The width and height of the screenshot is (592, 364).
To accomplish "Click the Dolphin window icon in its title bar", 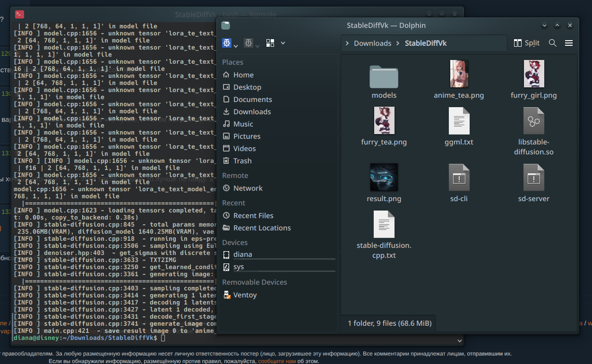I will [x=225, y=25].
